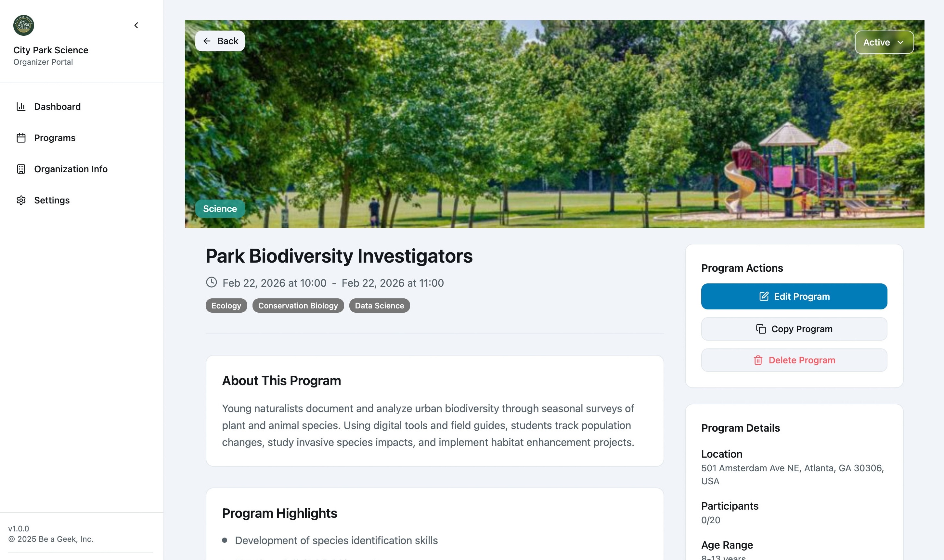Click the Copy Program duplicate icon
The image size is (944, 560).
[761, 329]
